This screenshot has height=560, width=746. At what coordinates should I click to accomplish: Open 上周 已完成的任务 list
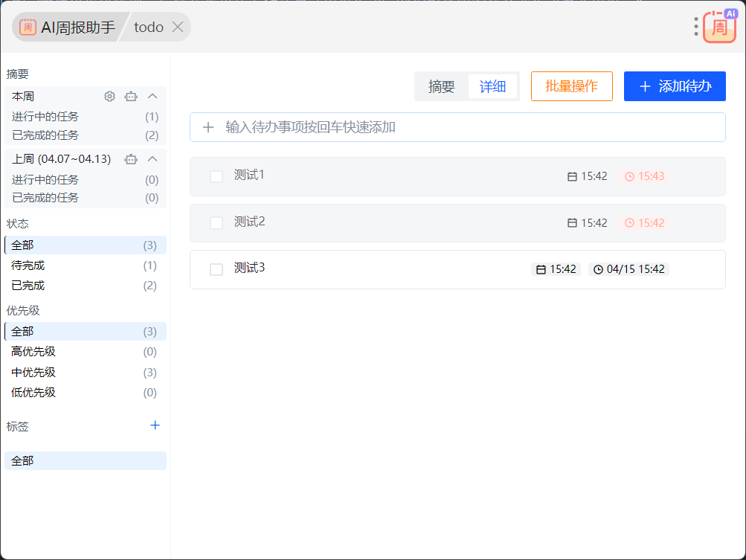point(86,198)
